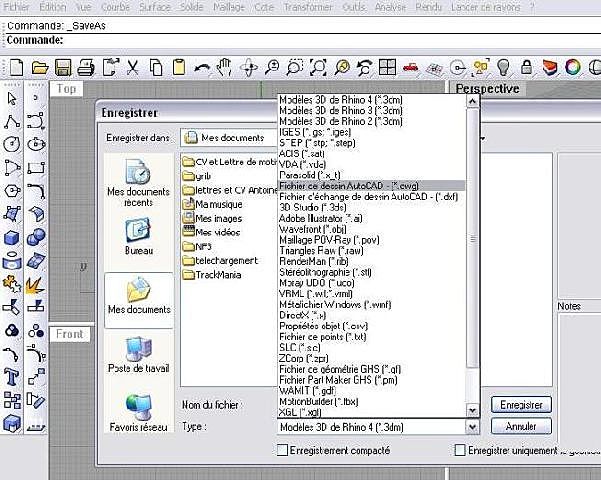This screenshot has height=480, width=601.
Task: Open the color wheel icon
Action: [573, 67]
